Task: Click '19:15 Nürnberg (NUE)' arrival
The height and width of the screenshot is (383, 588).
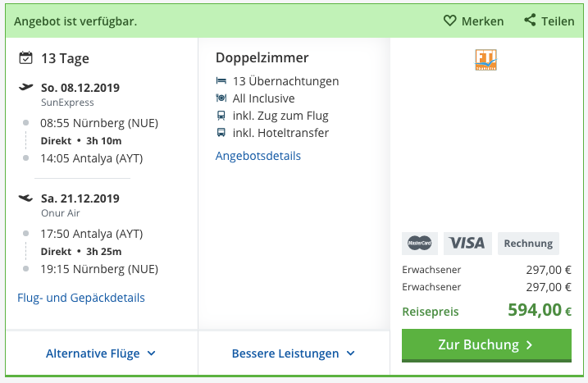Action: click(x=99, y=269)
